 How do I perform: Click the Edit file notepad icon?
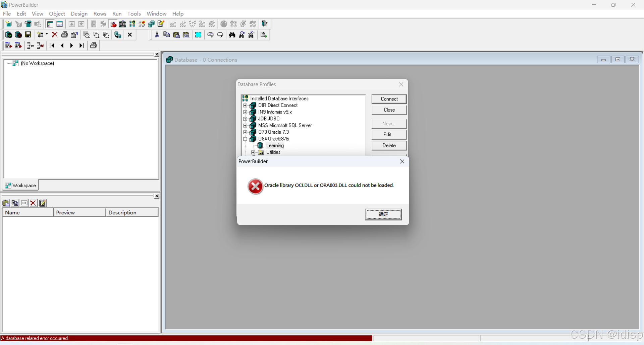[x=161, y=24]
